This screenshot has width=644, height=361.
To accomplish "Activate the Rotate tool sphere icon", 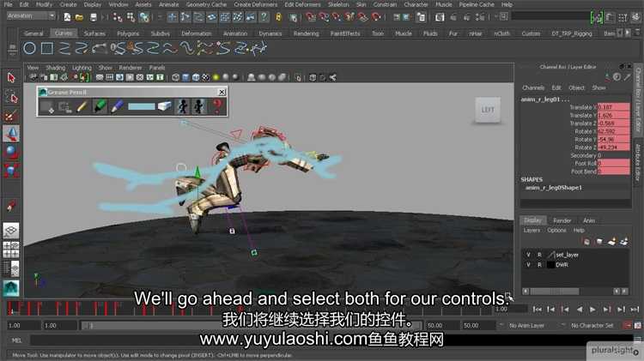I will point(11,152).
